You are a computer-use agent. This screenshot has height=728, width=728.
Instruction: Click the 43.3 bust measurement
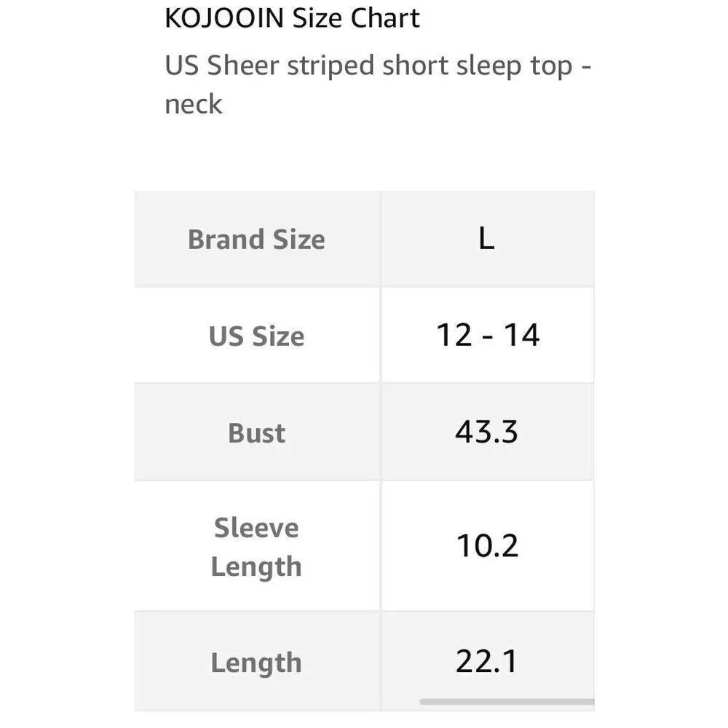click(x=486, y=432)
